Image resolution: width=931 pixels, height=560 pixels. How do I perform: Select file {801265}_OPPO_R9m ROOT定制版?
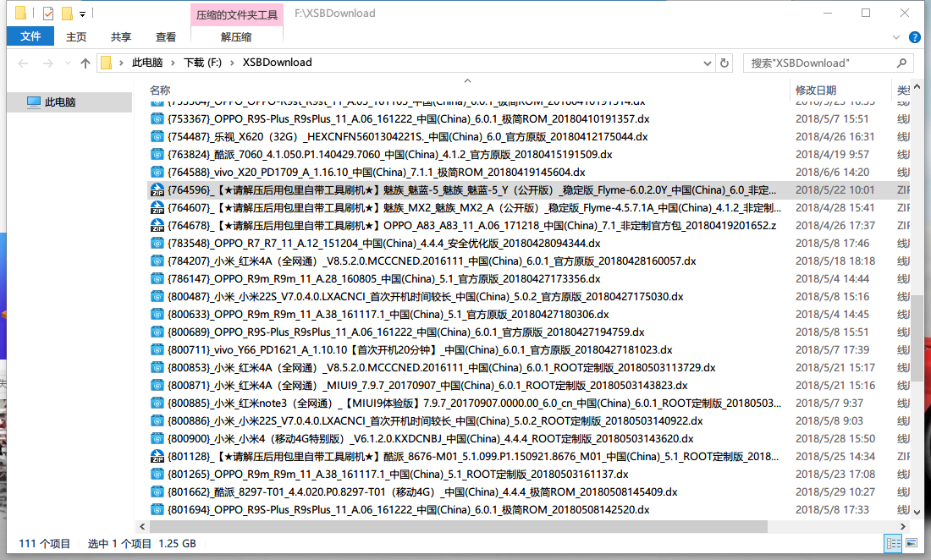click(x=398, y=474)
